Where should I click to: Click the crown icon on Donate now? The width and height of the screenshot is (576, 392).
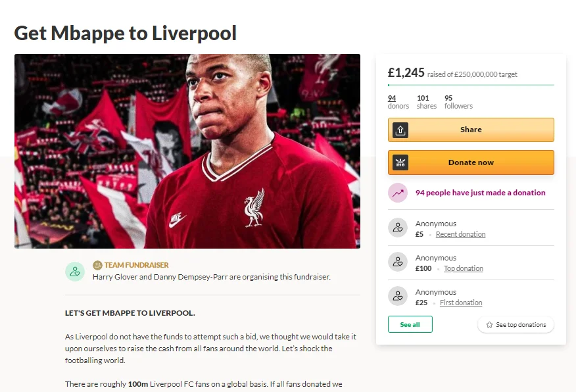400,162
